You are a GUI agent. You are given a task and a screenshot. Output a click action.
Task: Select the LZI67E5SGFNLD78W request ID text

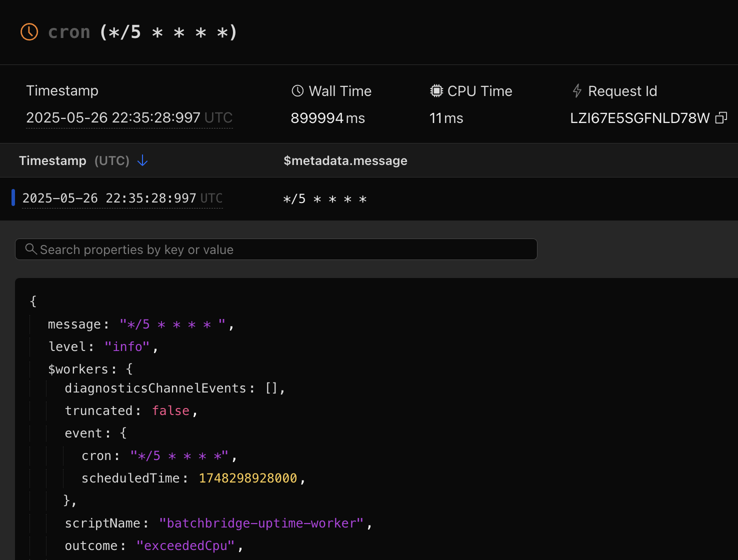coord(639,118)
